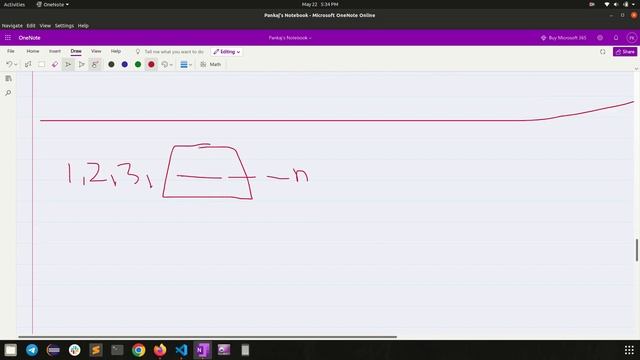Focus the OneNote dock icon

point(202,350)
